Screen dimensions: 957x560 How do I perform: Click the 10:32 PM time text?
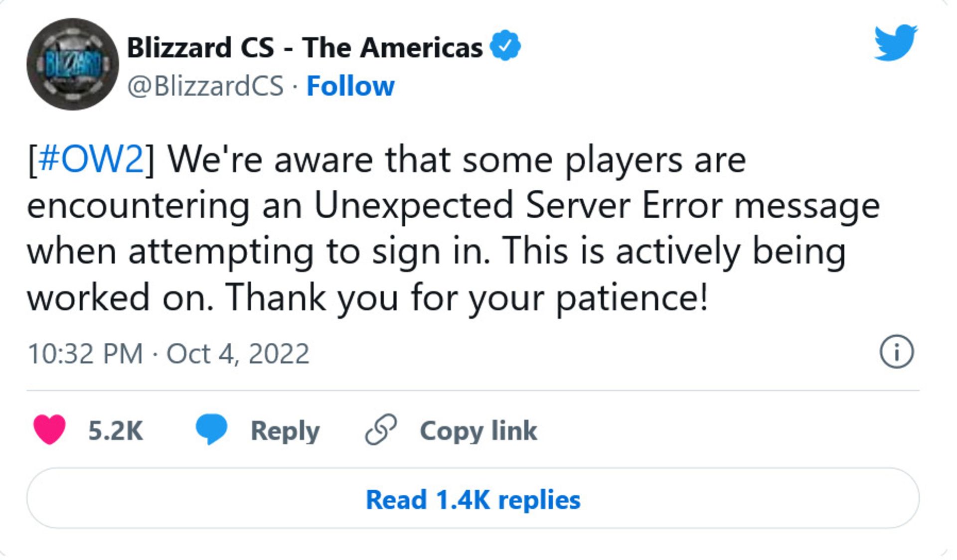[85, 354]
